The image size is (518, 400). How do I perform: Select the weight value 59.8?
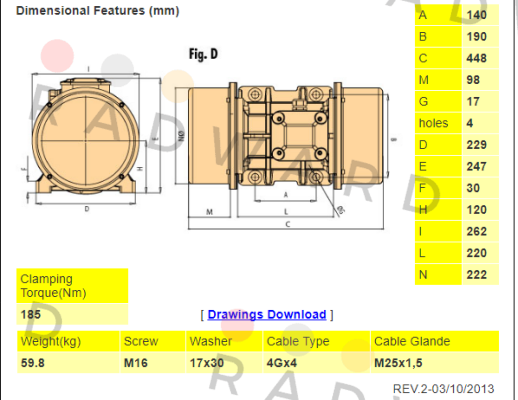click(33, 363)
